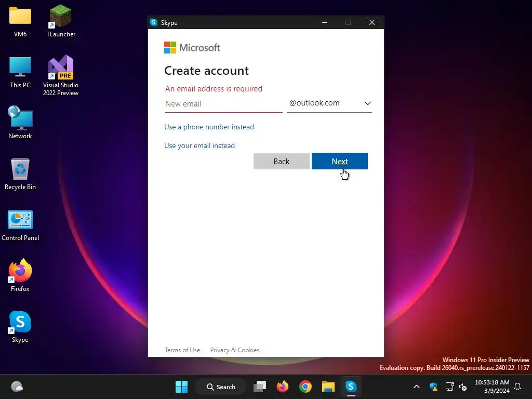Open File Explorer from taskbar
Viewport: 532px width, 399px height.
coord(328,387)
